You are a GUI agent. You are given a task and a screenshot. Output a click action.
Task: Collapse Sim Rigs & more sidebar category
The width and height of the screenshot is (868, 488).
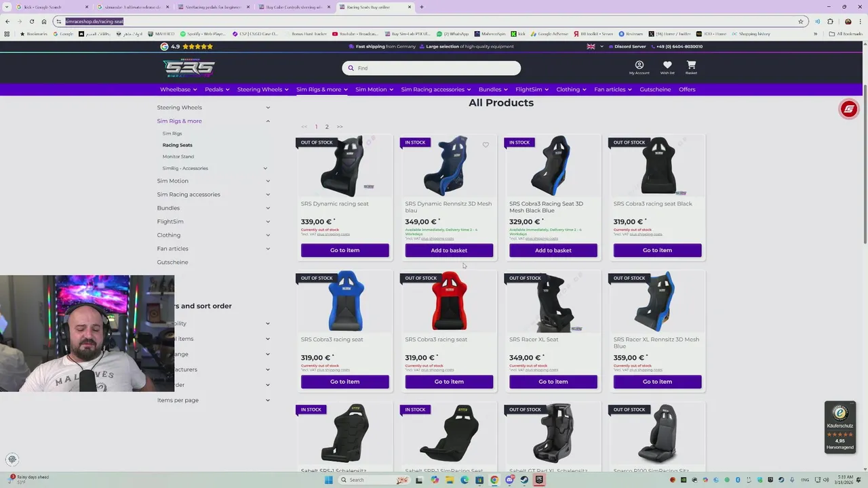click(x=268, y=121)
